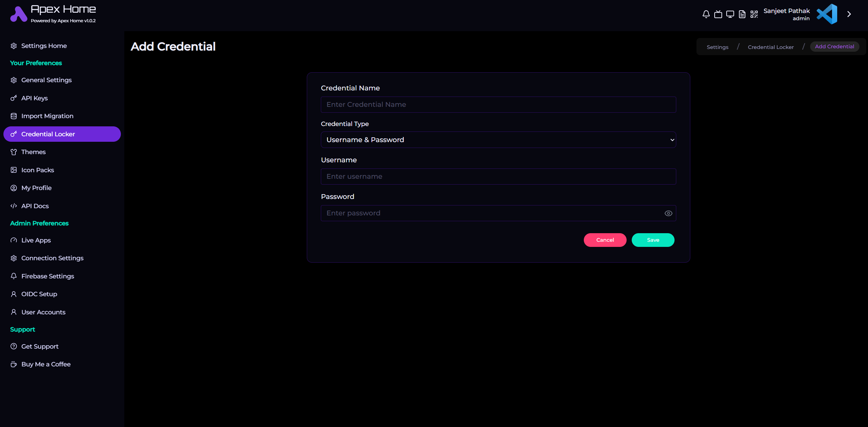The width and height of the screenshot is (868, 427).
Task: Focus the Credential Name input field
Action: click(x=498, y=105)
